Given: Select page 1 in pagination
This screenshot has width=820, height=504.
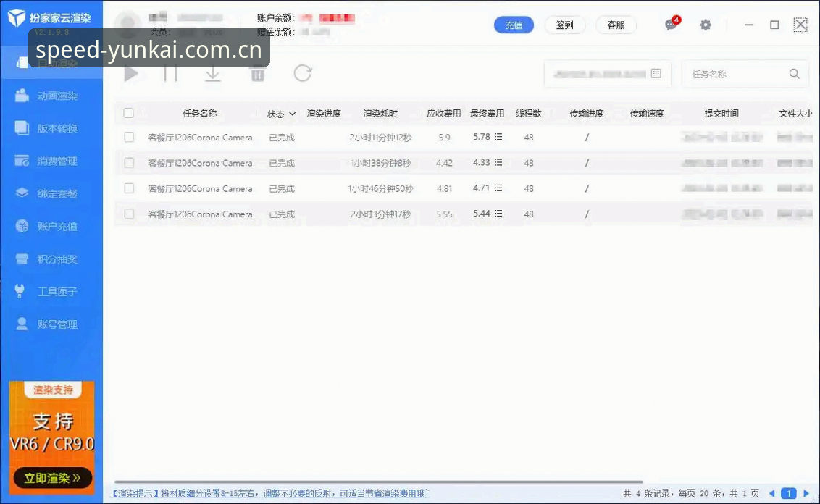Looking at the screenshot, I should click(x=788, y=493).
